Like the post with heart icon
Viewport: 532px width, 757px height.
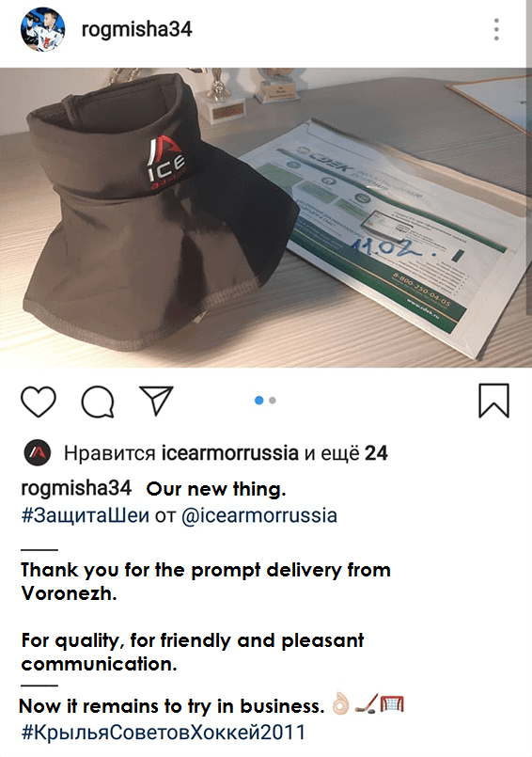pyautogui.click(x=39, y=402)
